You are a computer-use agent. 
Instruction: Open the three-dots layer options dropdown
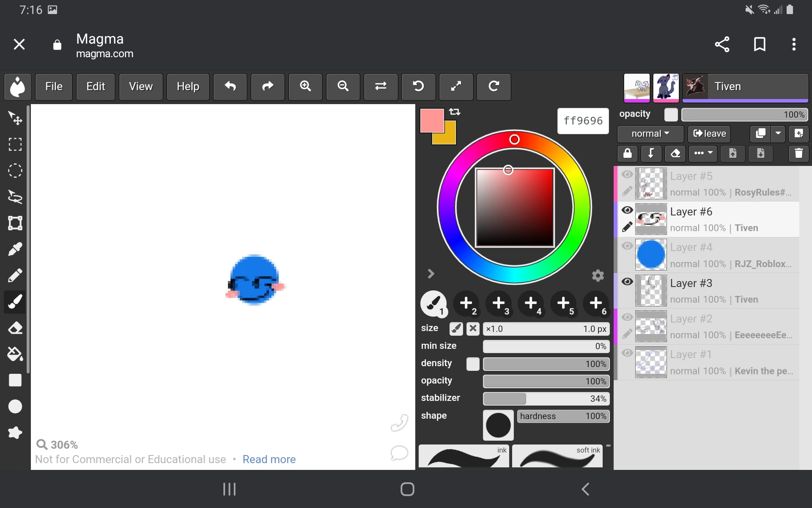click(703, 153)
